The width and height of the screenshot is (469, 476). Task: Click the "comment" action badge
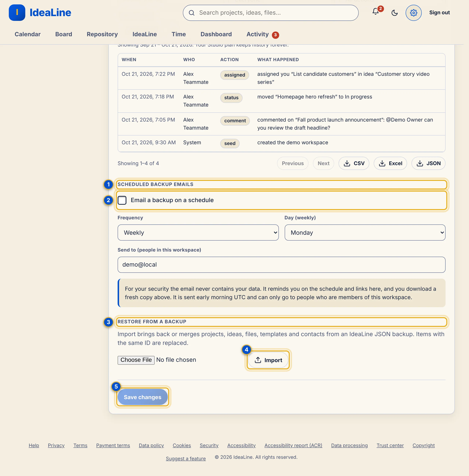pyautogui.click(x=235, y=121)
